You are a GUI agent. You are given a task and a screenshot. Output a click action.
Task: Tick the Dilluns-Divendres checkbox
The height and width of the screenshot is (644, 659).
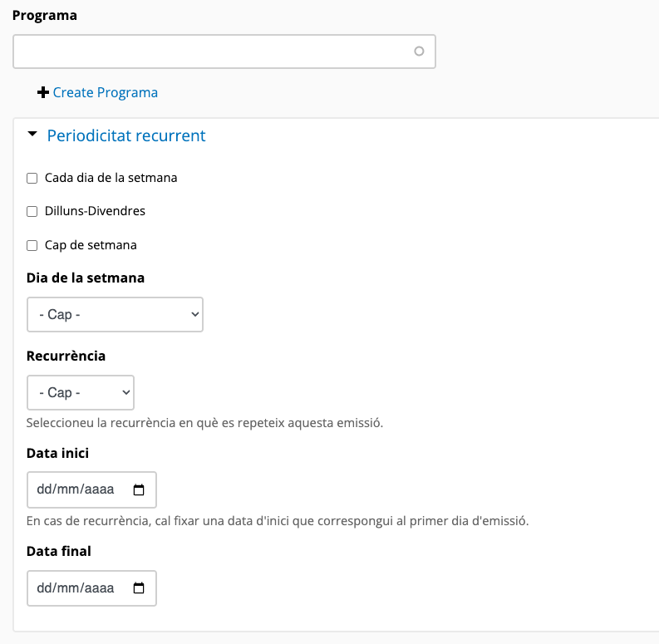[32, 212]
